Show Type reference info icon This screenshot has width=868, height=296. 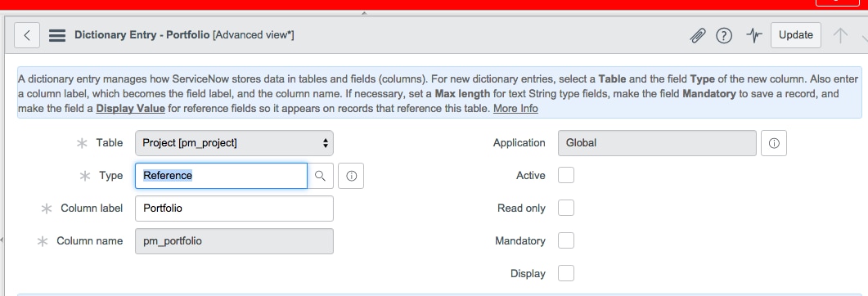(351, 176)
